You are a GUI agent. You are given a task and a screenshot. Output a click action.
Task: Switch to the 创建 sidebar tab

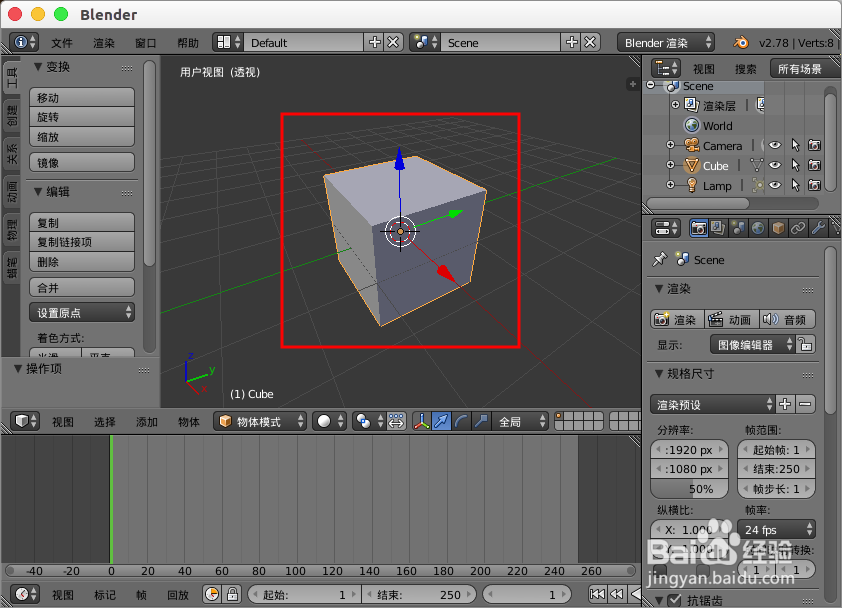[x=12, y=115]
